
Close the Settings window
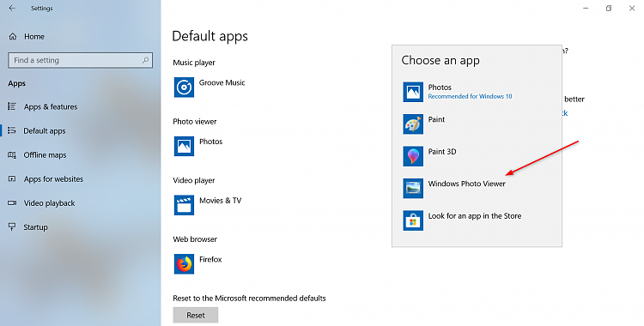pyautogui.click(x=632, y=9)
